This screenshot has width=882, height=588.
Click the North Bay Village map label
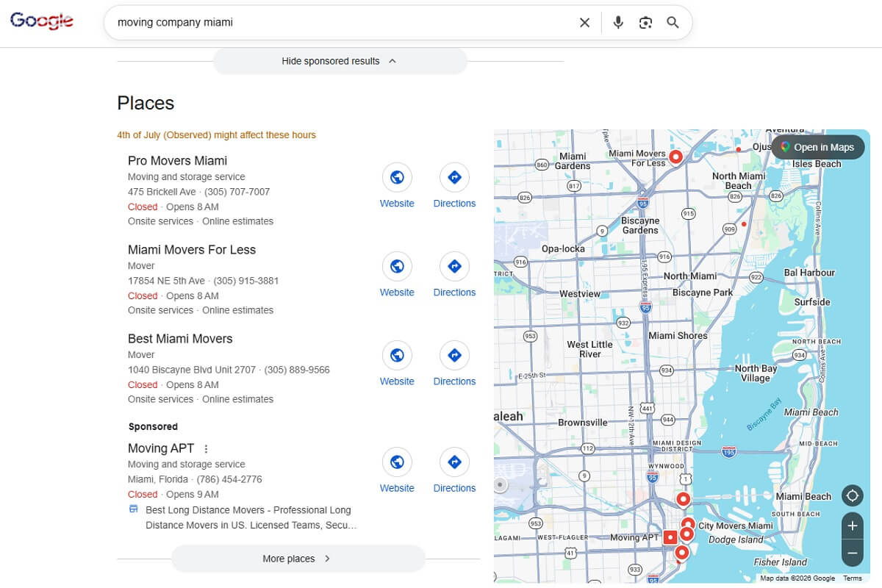point(756,373)
